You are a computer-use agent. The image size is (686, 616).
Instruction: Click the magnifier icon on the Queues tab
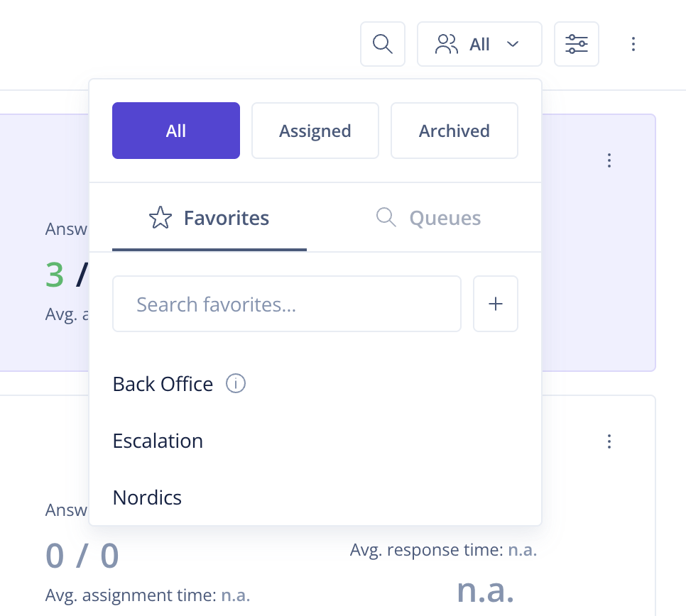[386, 218]
